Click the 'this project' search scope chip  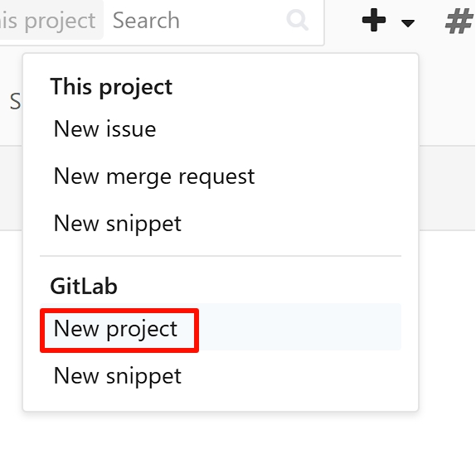(x=49, y=21)
